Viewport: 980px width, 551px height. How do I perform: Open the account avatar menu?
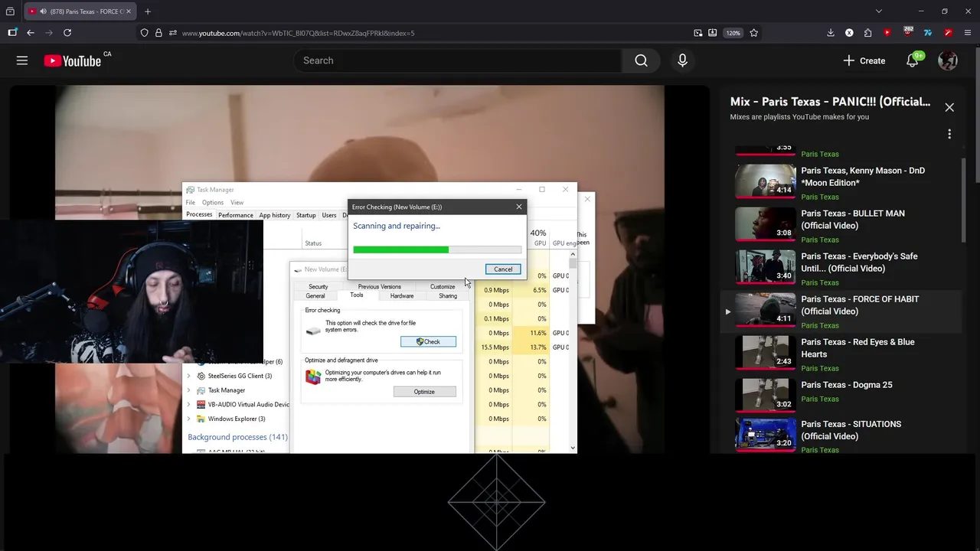point(948,60)
